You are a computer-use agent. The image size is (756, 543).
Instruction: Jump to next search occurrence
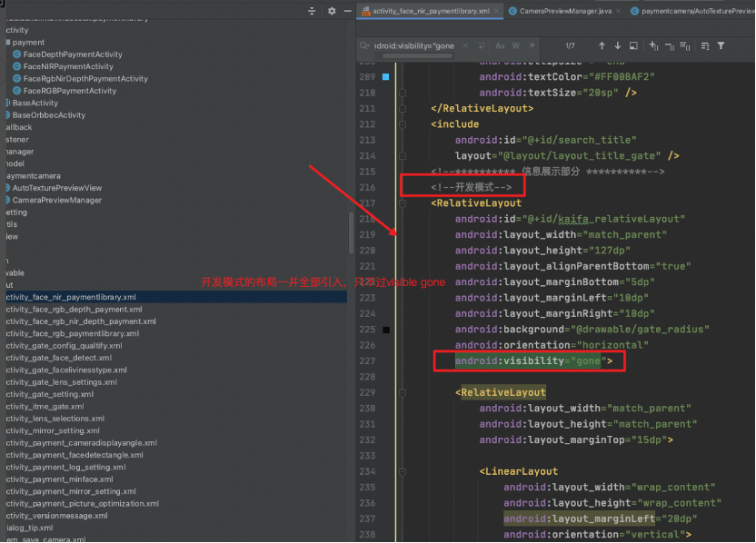point(618,45)
